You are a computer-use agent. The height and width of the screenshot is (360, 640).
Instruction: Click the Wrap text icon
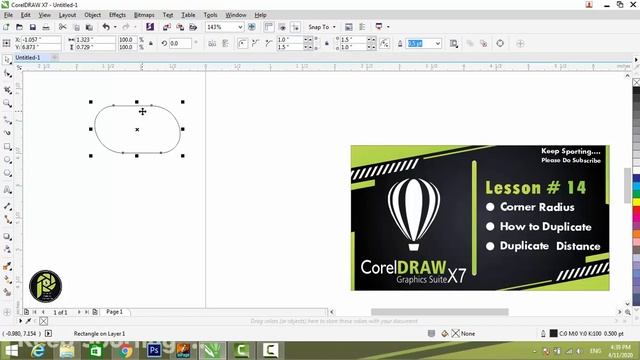[453, 43]
